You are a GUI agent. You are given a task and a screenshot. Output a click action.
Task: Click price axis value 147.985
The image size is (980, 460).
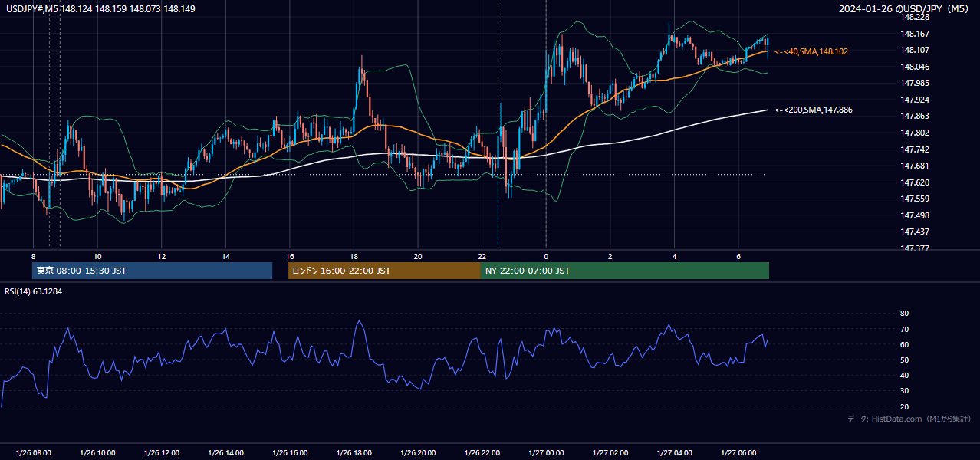click(915, 83)
